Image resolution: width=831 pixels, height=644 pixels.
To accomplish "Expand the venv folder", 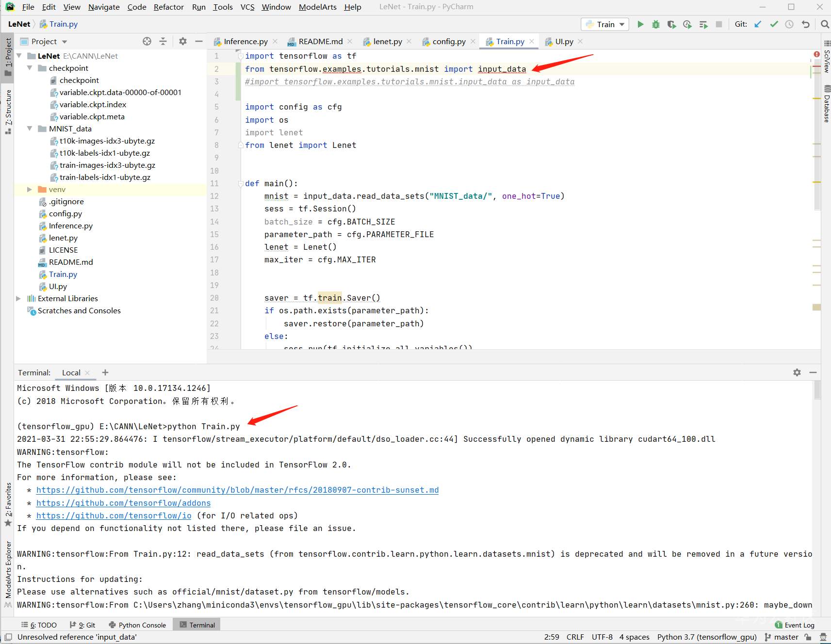I will click(30, 189).
